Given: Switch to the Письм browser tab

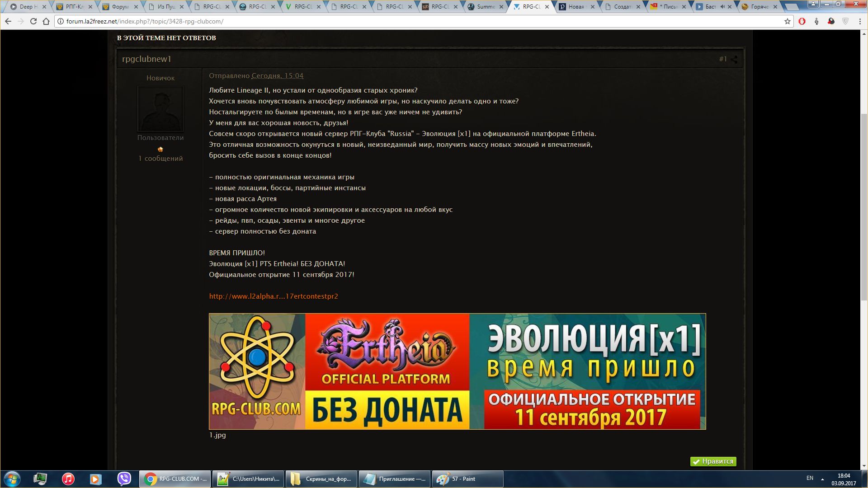Looking at the screenshot, I should point(668,7).
